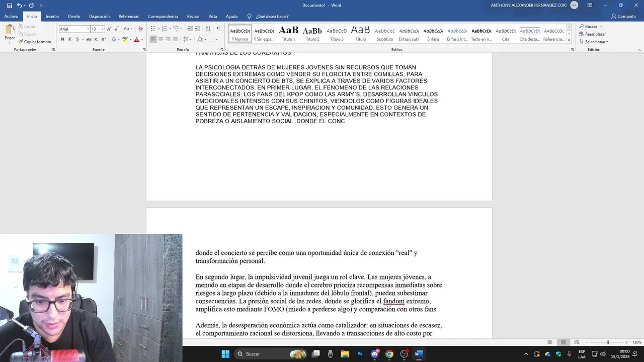
Task: Apply text highlight color
Action: [x=125, y=39]
